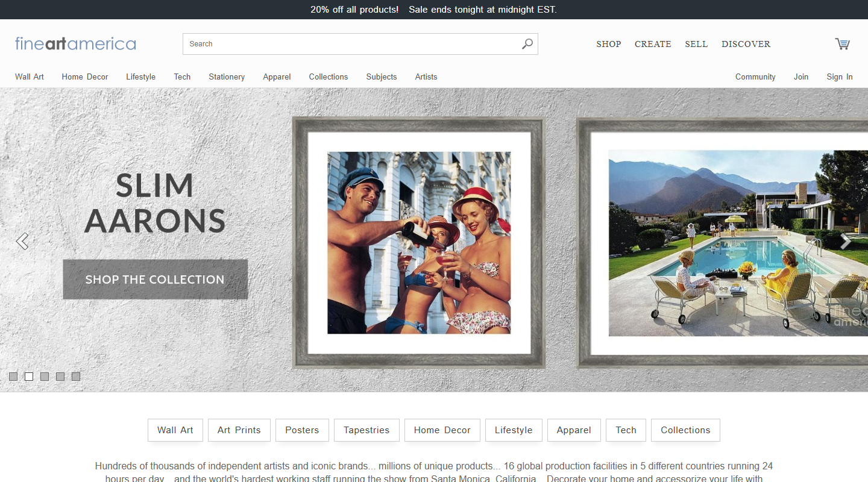Click the Wall Art category button
Viewport: 868px width, 482px height.
pos(175,430)
